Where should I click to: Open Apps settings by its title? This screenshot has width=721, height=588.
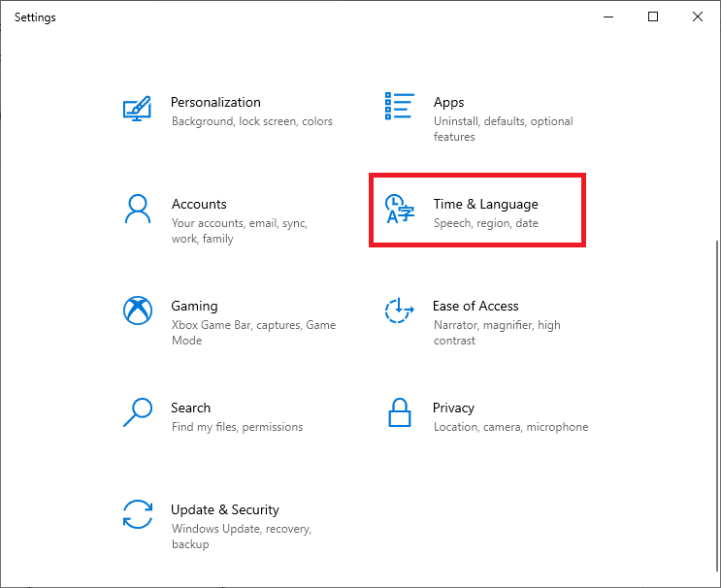pos(448,102)
